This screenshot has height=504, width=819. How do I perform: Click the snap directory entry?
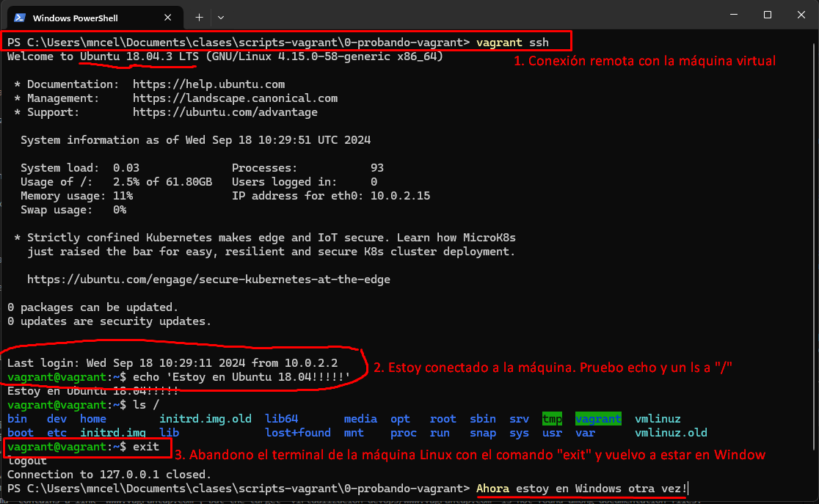(483, 432)
